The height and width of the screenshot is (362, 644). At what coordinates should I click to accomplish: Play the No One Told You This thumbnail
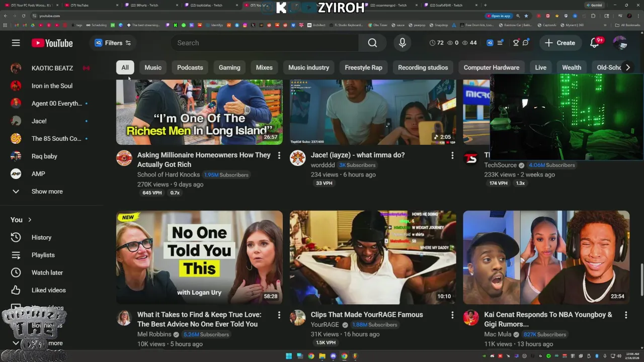(199, 257)
